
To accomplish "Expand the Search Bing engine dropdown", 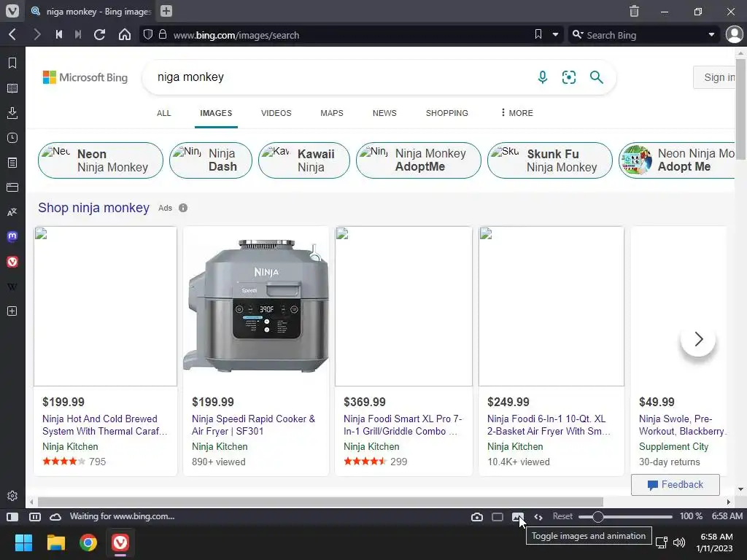I will click(x=711, y=35).
